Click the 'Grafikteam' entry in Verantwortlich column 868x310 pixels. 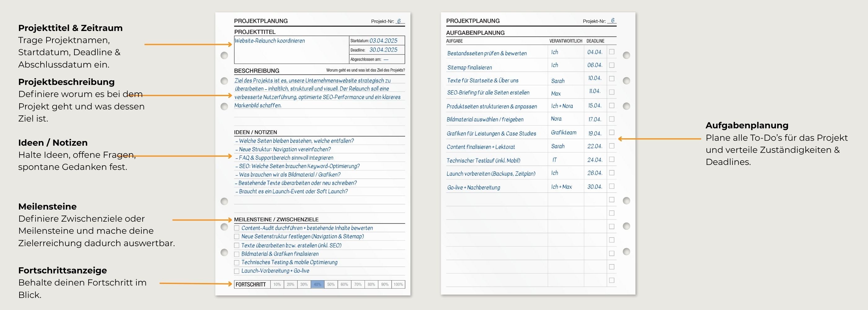[563, 132]
